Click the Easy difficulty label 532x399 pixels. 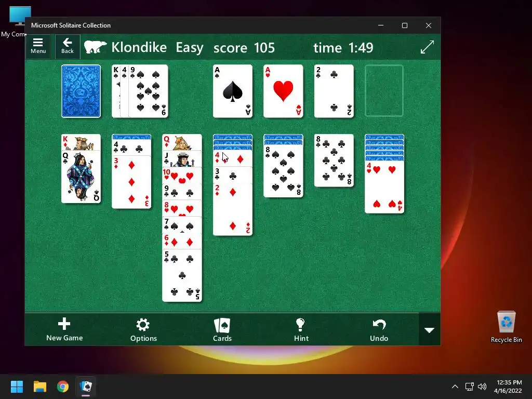pos(189,48)
